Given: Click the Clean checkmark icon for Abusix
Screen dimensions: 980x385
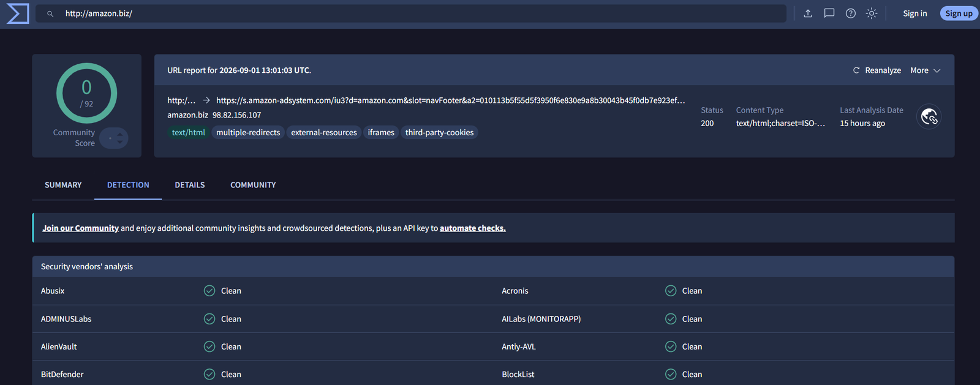Looking at the screenshot, I should click(x=209, y=291).
